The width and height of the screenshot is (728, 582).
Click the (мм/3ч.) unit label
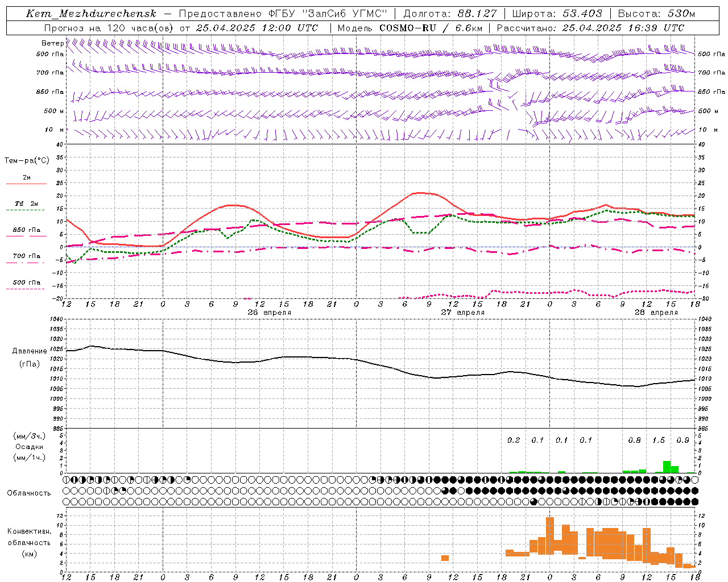[30, 436]
